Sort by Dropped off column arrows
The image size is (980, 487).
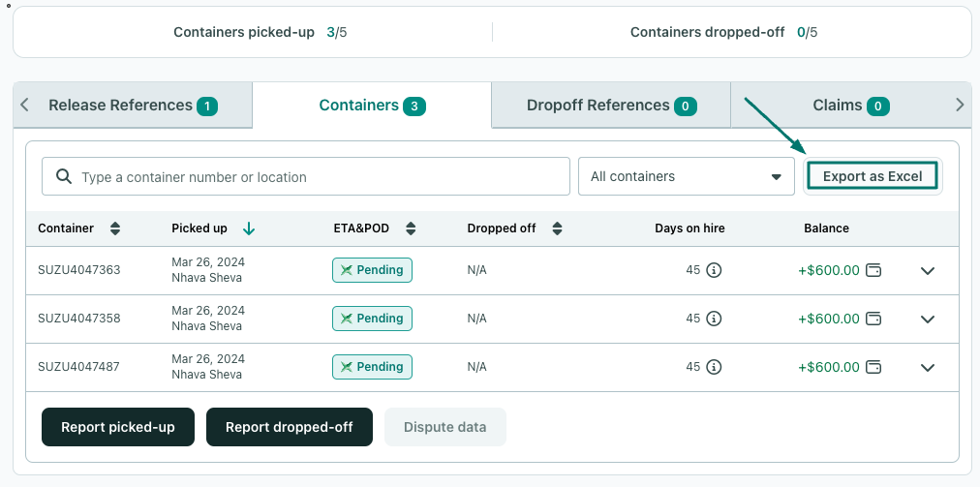coord(558,228)
